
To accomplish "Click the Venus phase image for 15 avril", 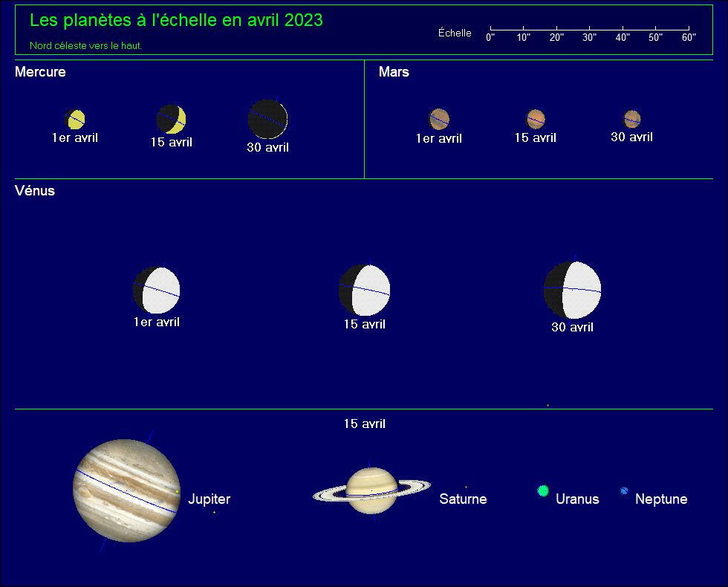I will pos(365,291).
